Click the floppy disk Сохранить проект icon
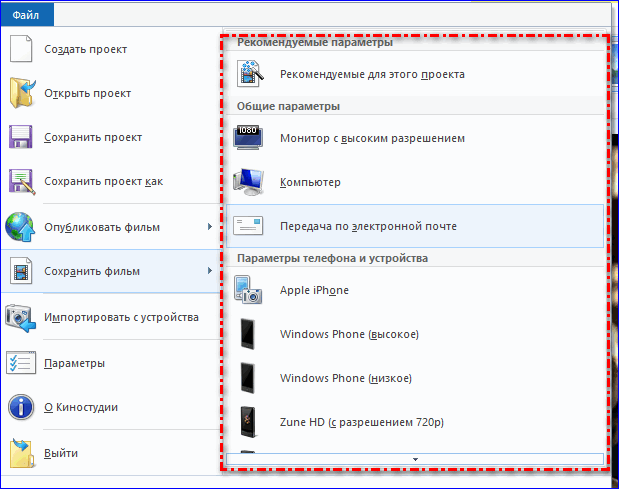Image resolution: width=619 pixels, height=489 pixels. click(21, 137)
